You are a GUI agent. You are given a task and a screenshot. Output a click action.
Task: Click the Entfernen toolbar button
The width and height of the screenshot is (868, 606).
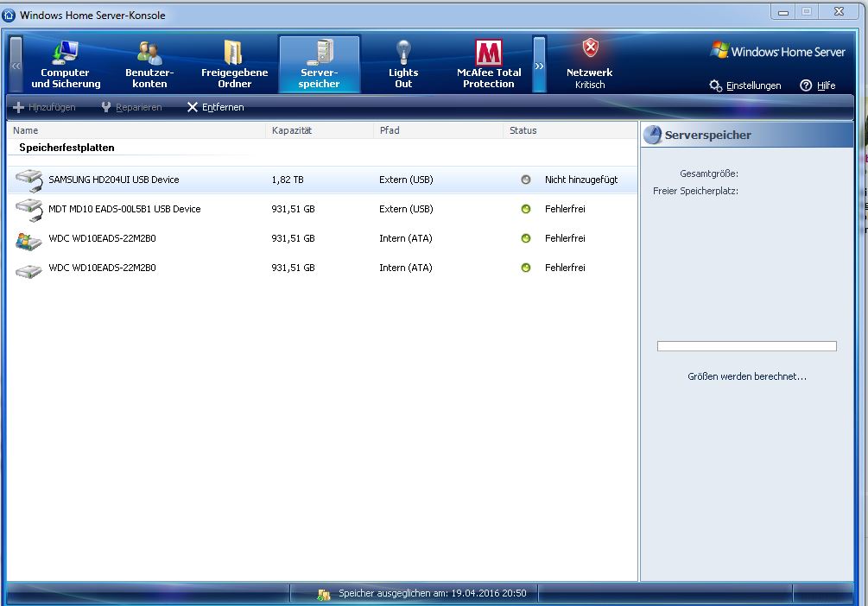[215, 107]
